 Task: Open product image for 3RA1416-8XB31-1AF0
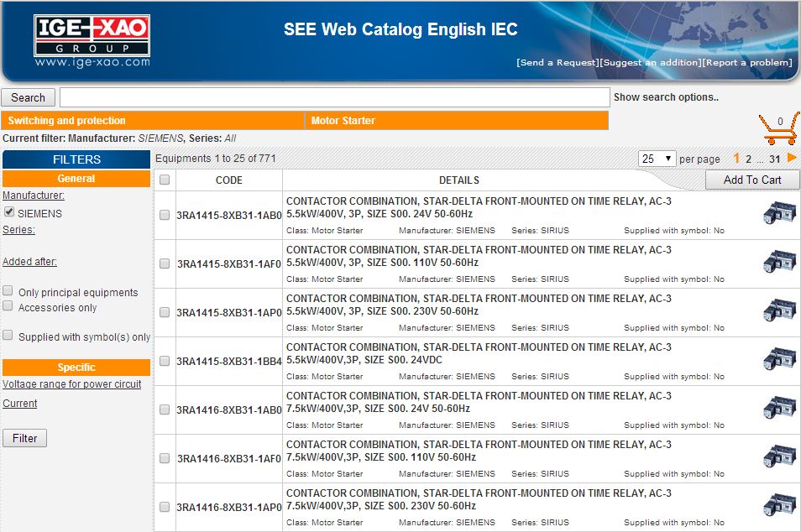pyautogui.click(x=779, y=456)
